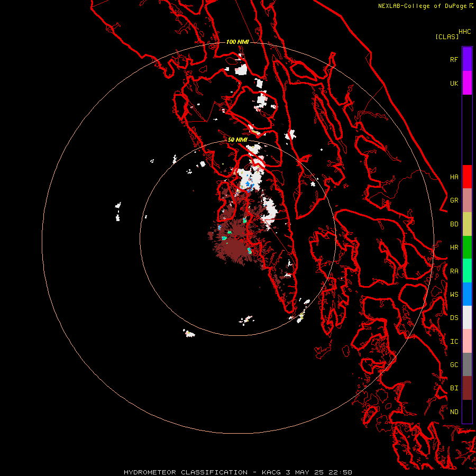The image size is (476, 476).
Task: Click the UK legend label
Action: pos(454,83)
